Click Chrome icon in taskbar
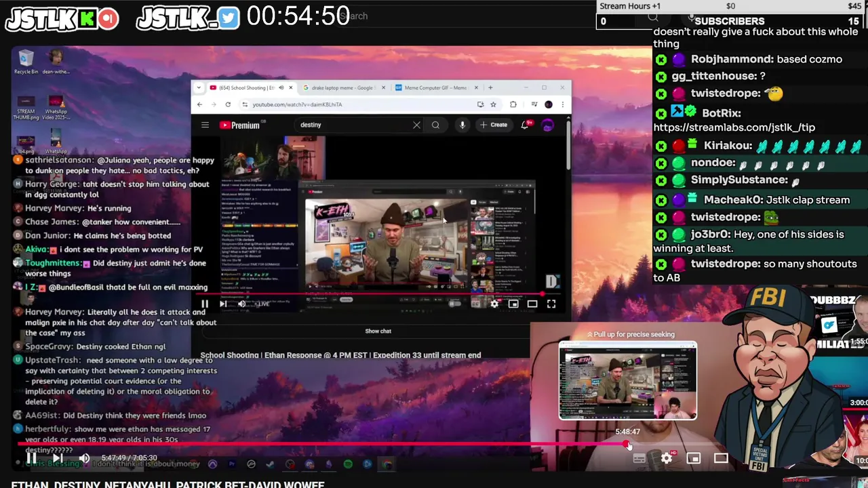 (x=387, y=464)
